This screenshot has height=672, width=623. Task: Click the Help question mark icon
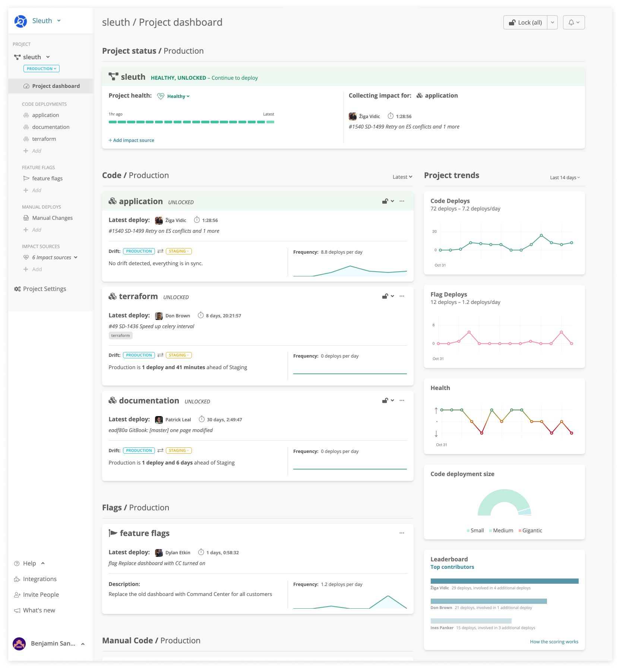point(17,564)
